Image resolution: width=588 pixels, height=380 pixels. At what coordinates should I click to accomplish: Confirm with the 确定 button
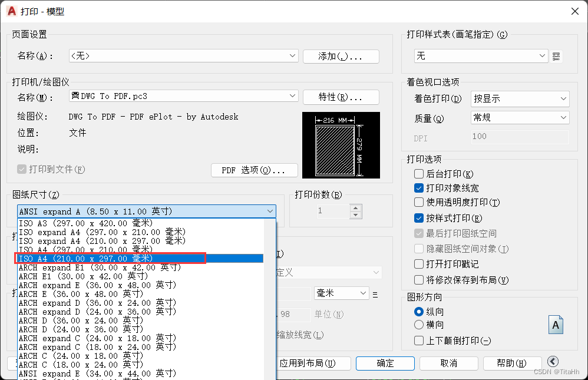click(385, 363)
